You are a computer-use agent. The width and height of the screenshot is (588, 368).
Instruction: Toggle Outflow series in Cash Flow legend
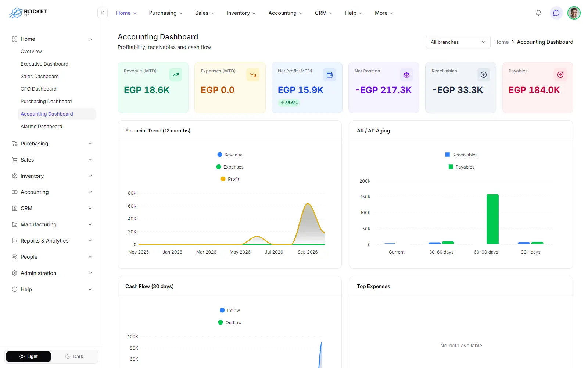[230, 323]
